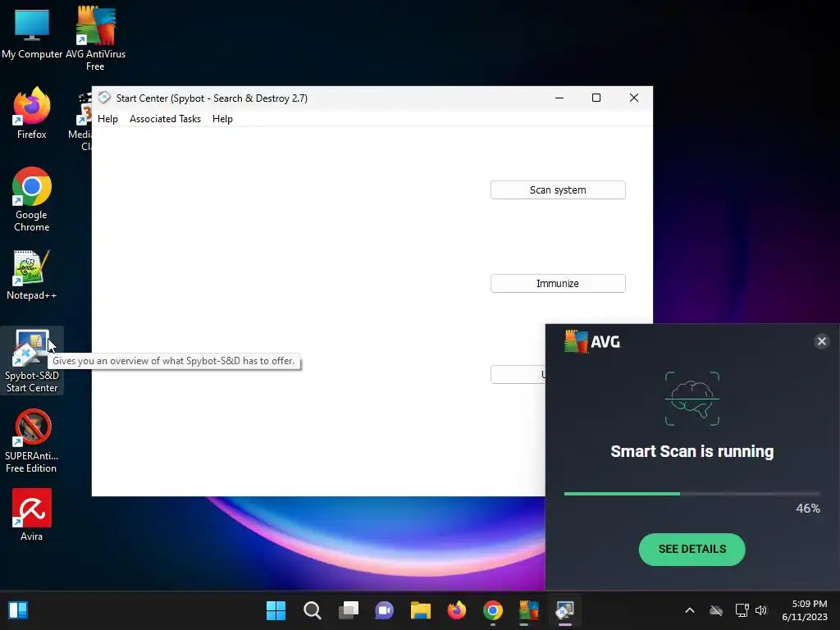840x630 pixels.
Task: Launch Avira desktop shortcut
Action: 32,514
